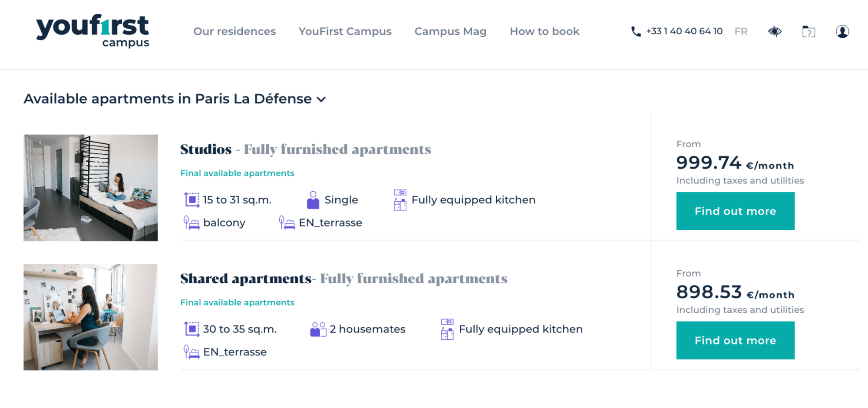The width and height of the screenshot is (868, 408).
Task: Switch site language to FR
Action: click(x=741, y=31)
